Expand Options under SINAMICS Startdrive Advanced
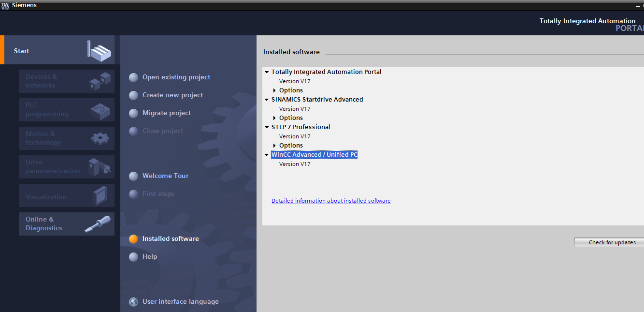This screenshot has height=312, width=644. (x=274, y=118)
